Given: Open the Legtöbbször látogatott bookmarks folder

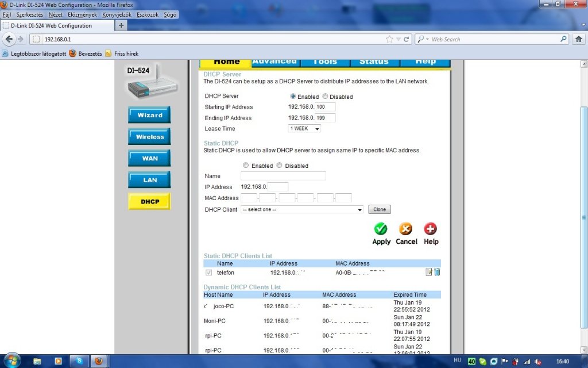Looking at the screenshot, I should click(x=34, y=53).
